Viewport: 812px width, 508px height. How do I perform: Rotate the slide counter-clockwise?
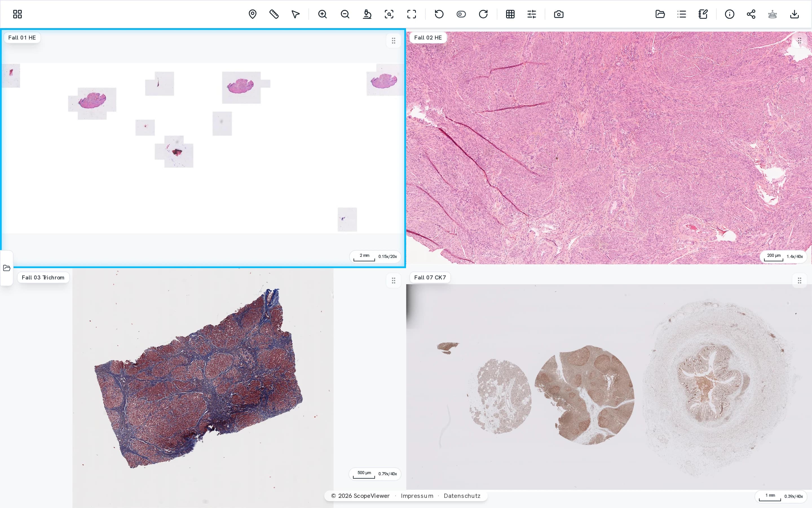pos(439,14)
